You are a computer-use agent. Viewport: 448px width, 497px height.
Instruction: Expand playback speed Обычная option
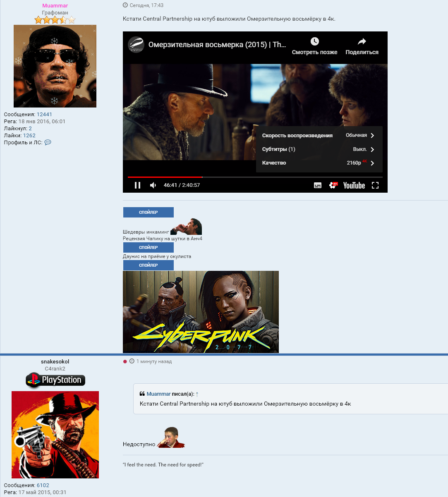[319, 135]
